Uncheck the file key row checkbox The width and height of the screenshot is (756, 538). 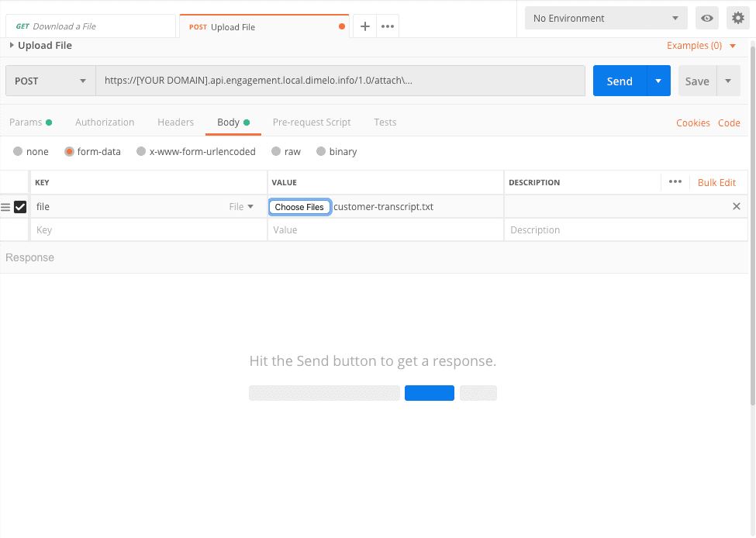pos(20,207)
